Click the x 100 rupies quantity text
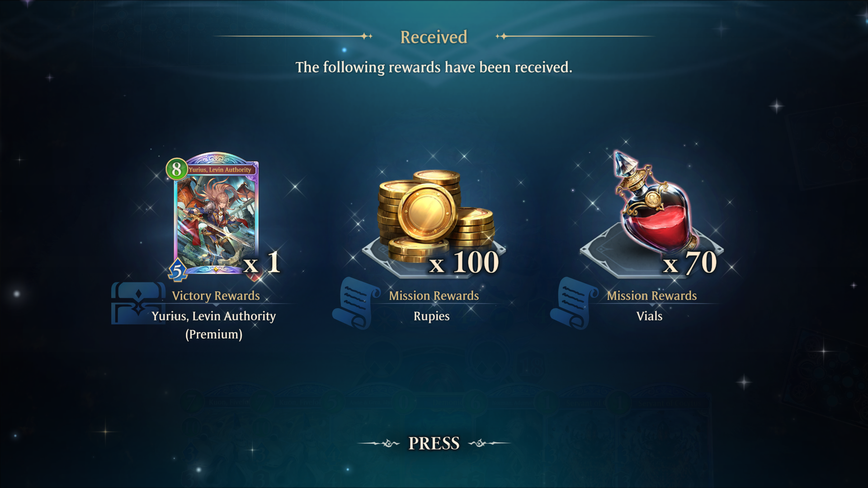This screenshot has width=868, height=488. coord(464,262)
